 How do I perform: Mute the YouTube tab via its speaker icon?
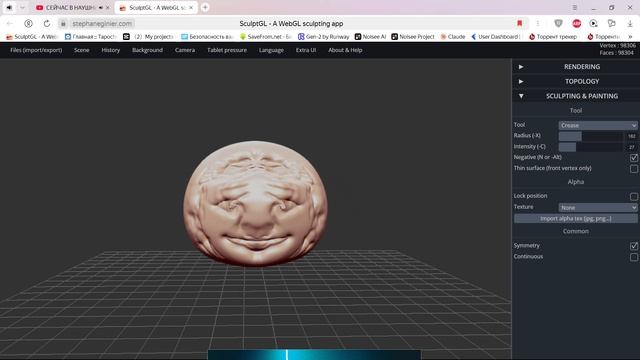click(x=100, y=7)
